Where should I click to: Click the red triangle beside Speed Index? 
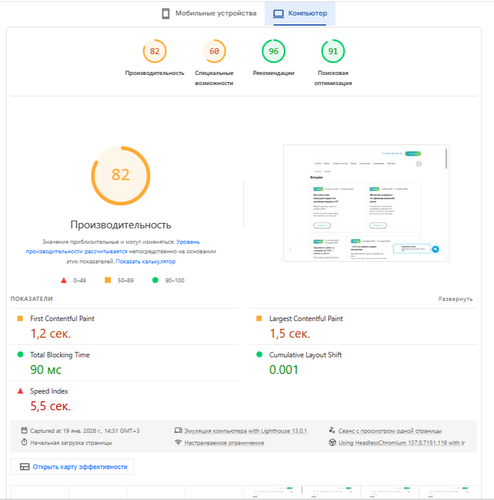(20, 391)
